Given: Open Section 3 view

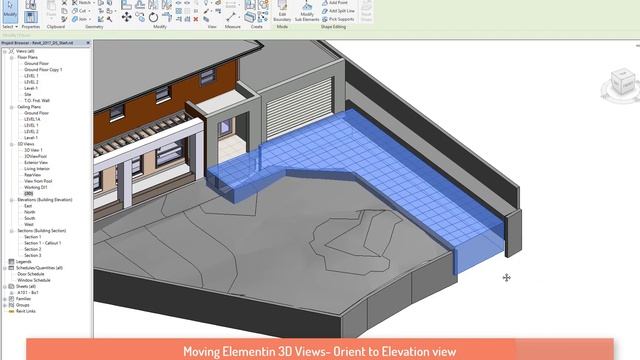Looking at the screenshot, I should (33, 256).
